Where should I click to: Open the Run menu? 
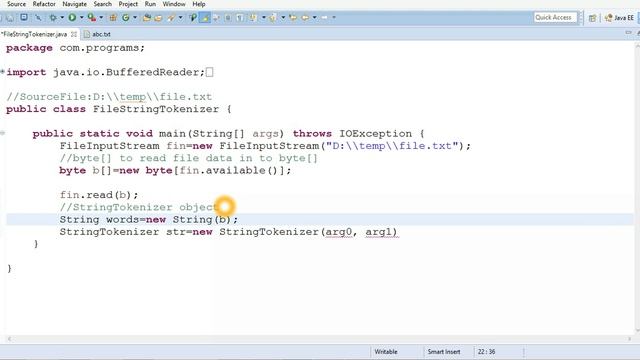pyautogui.click(x=150, y=4)
